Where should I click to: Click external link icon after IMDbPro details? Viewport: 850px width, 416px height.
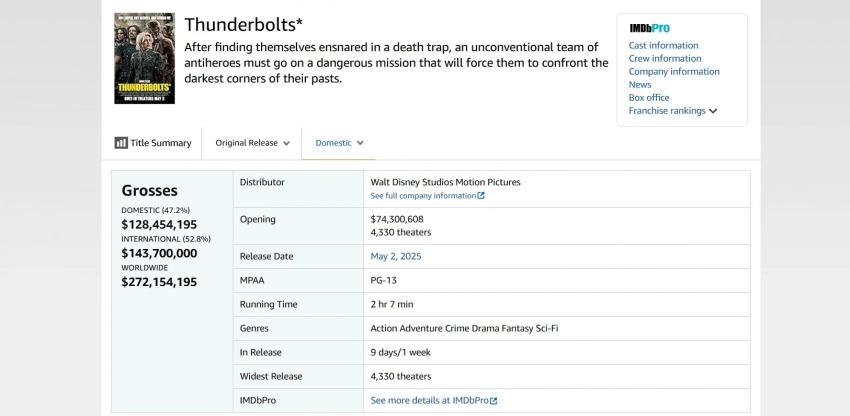click(x=493, y=401)
